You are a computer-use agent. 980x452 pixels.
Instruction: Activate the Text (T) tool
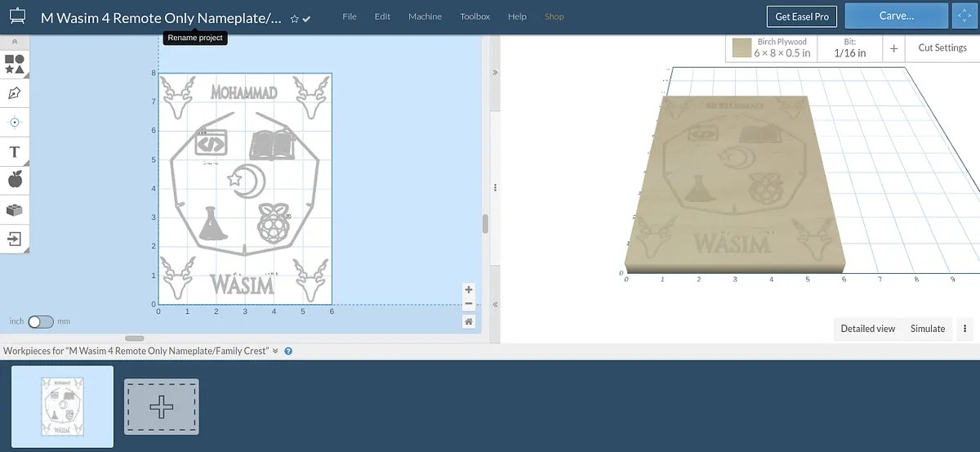pos(15,152)
